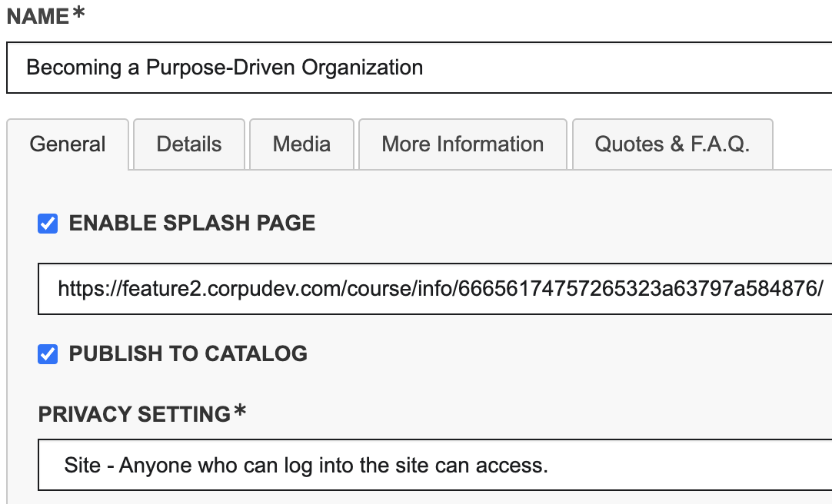The height and width of the screenshot is (504, 832).
Task: Switch to the General tab
Action: point(68,144)
